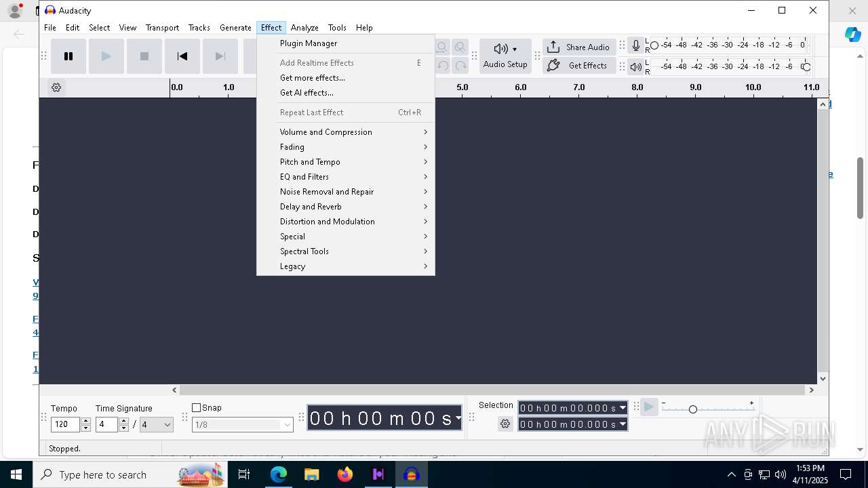Expand Noise Removal and Repair submenu
The image size is (868, 488).
click(x=346, y=192)
